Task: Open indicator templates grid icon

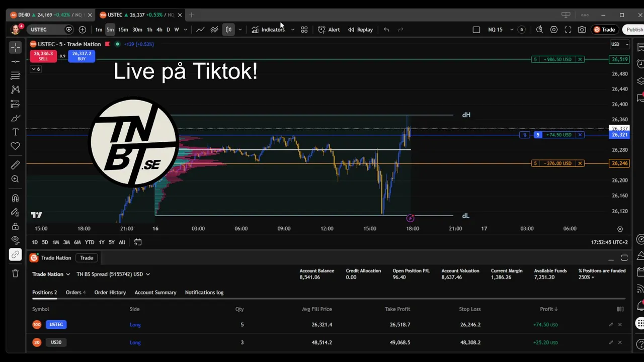Action: [304, 30]
